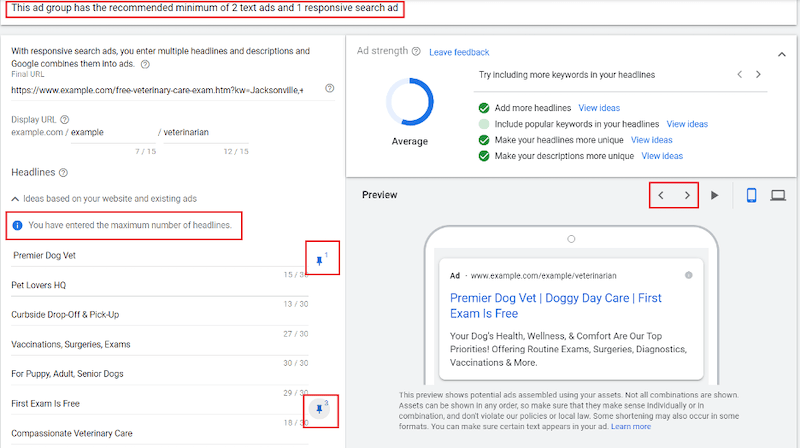Edit 'Vaccinations, Surgeries, Exams' headline field
This screenshot has width=800, height=448.
160,344
